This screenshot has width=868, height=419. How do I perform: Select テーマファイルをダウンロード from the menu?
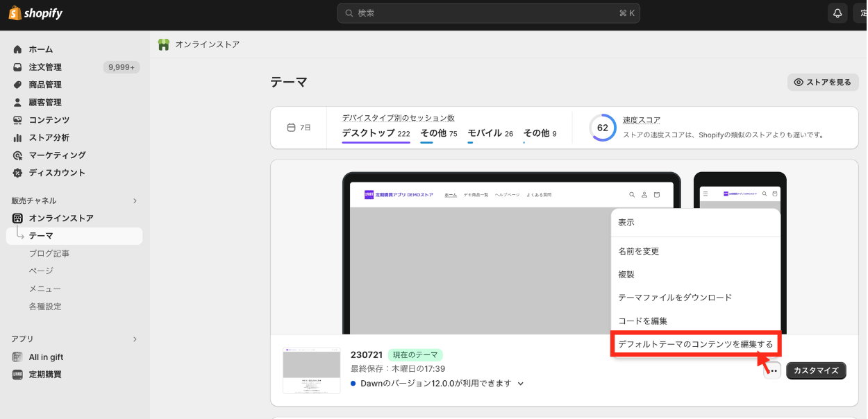(x=675, y=298)
